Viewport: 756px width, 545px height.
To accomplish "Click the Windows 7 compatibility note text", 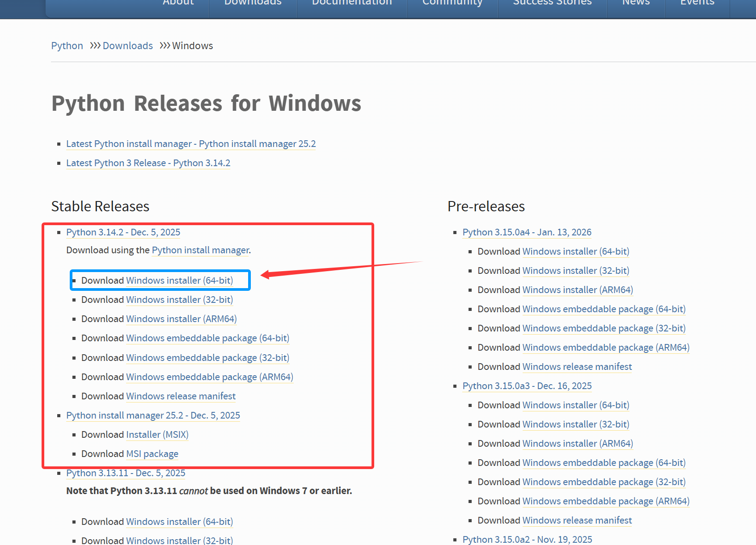I will pos(209,491).
